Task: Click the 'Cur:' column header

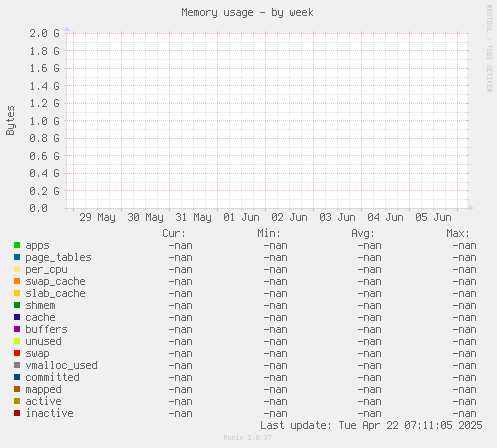Action: pos(174,233)
